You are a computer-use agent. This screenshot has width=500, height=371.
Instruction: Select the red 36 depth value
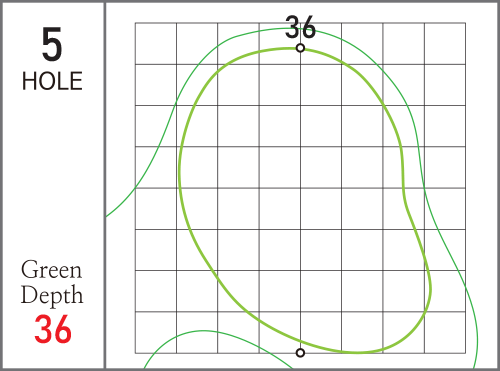pyautogui.click(x=53, y=329)
